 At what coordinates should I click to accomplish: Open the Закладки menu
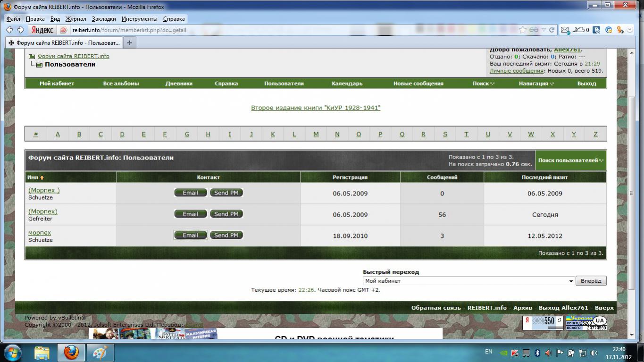pyautogui.click(x=104, y=19)
